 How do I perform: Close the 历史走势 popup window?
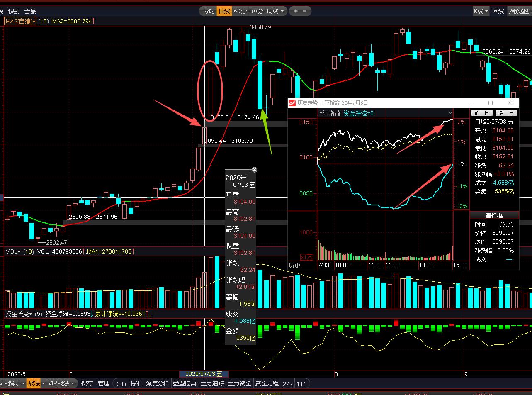click(510, 103)
